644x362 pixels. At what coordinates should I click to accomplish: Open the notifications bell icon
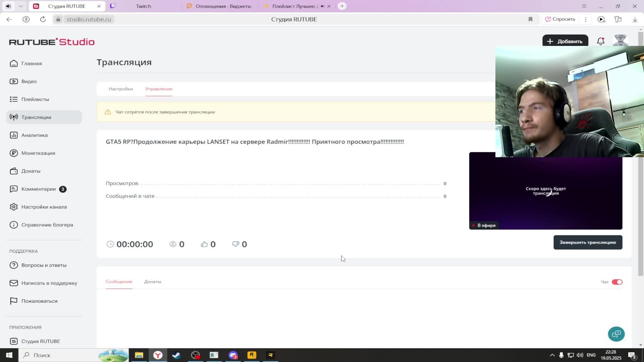tap(600, 41)
